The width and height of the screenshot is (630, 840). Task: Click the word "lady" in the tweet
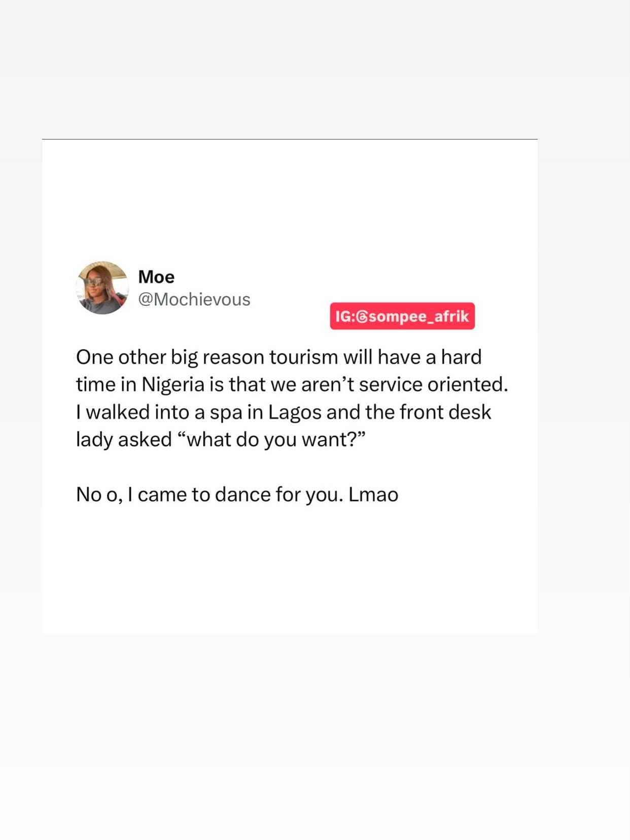(94, 439)
